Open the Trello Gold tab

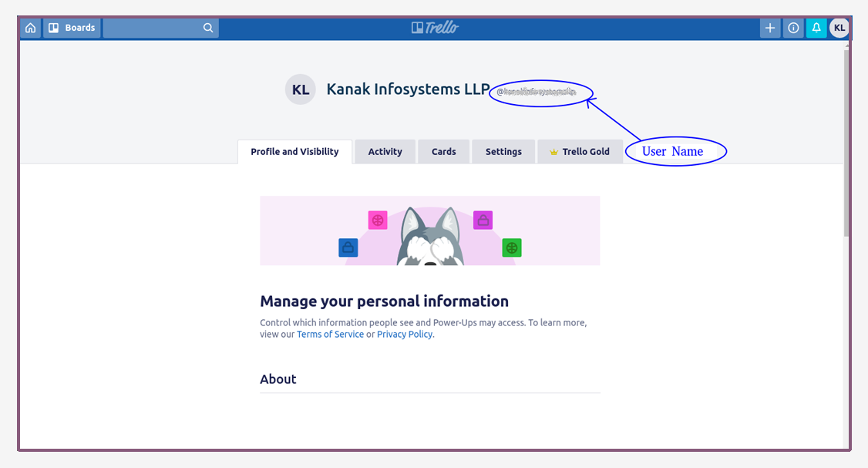(580, 152)
